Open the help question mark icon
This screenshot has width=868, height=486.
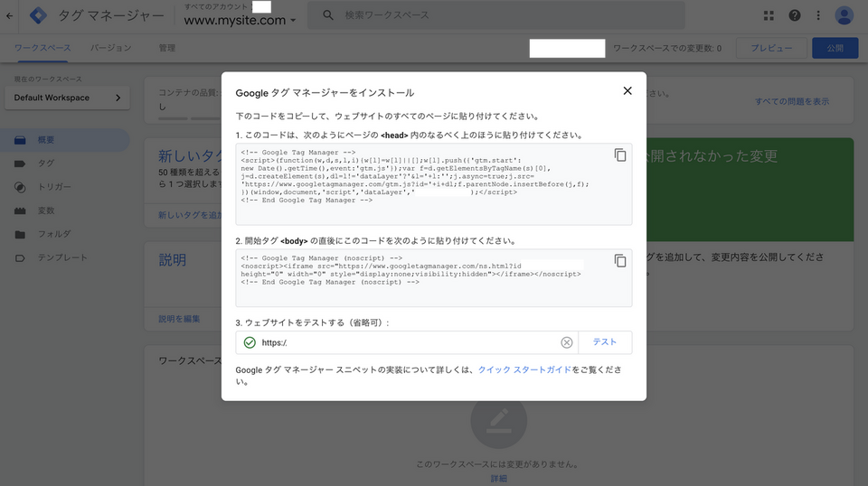[795, 15]
